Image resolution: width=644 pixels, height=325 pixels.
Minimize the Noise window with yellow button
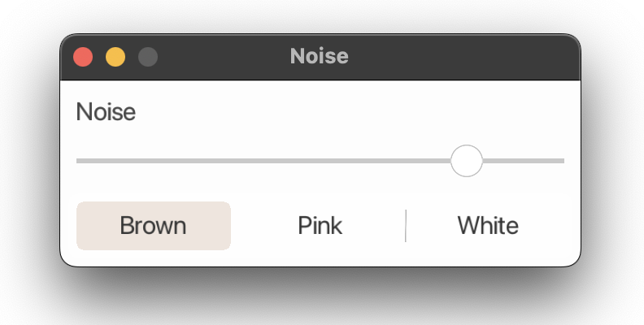pos(115,57)
